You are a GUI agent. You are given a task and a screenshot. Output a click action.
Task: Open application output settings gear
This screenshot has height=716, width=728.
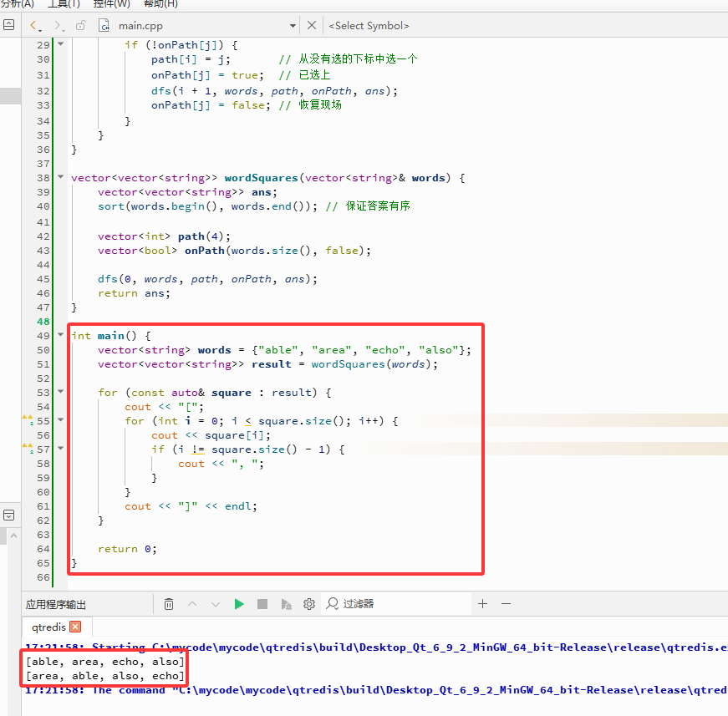coord(309,604)
